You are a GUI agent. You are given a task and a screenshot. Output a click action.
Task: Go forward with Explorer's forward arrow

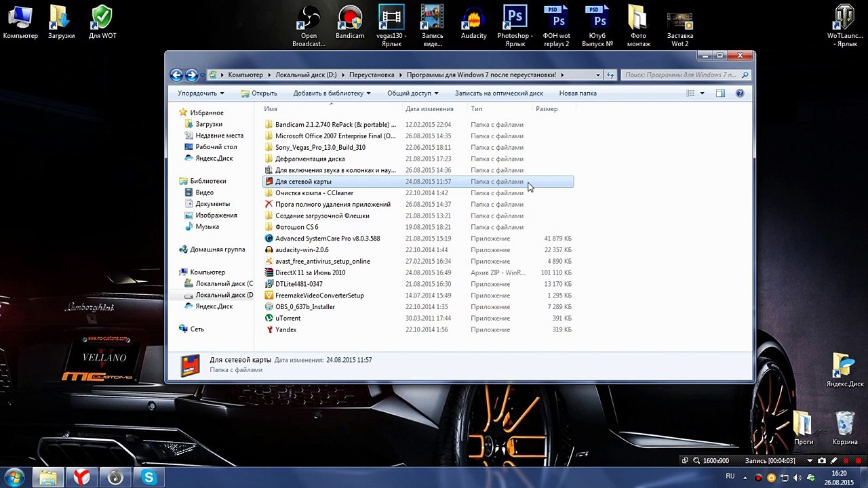click(192, 75)
